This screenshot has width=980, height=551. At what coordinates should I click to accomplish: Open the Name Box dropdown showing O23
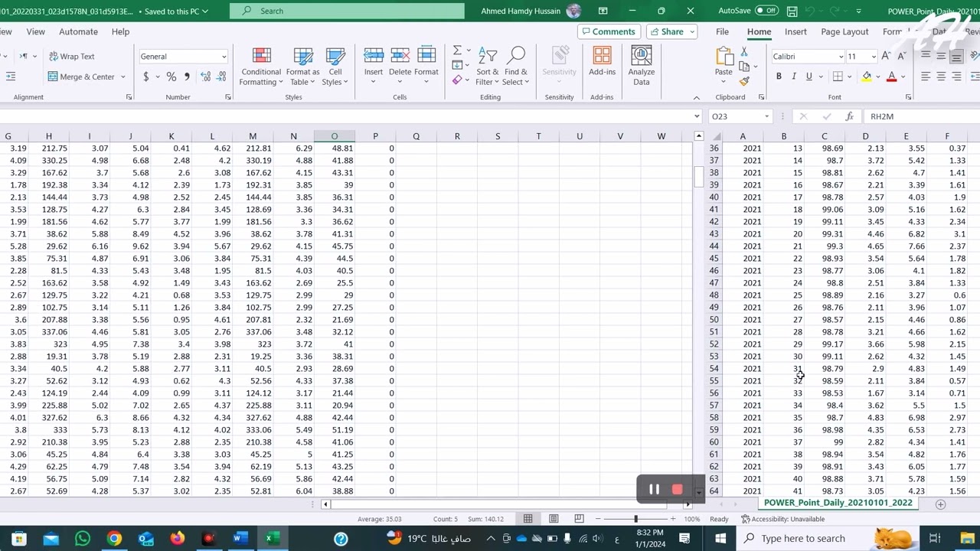766,116
